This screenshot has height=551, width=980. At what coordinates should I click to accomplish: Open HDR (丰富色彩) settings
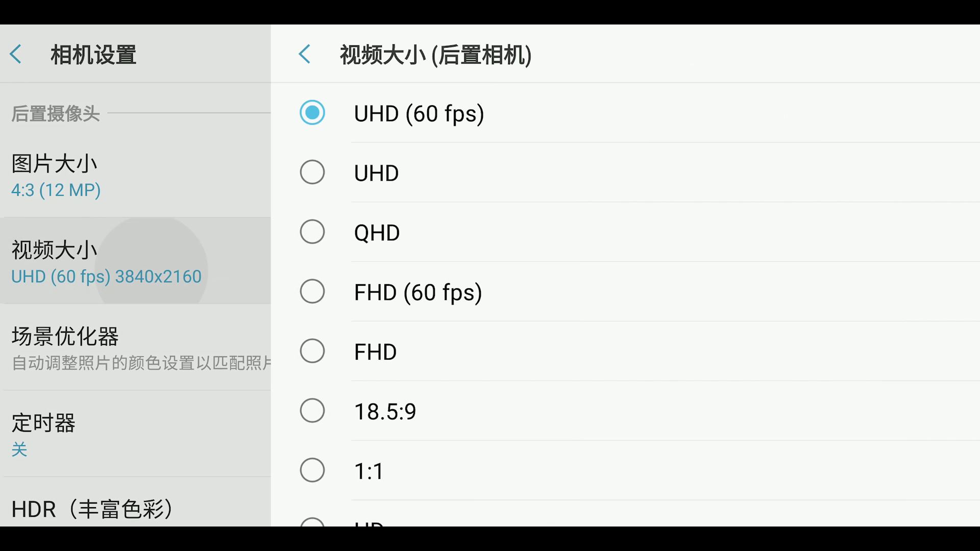92,509
